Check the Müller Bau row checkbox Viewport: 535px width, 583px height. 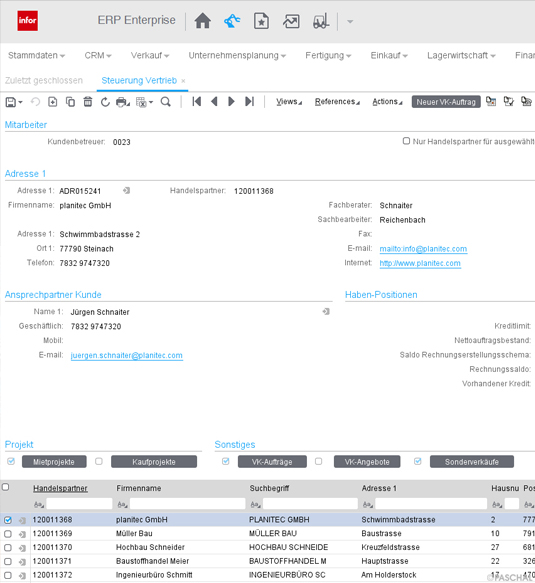(8, 534)
